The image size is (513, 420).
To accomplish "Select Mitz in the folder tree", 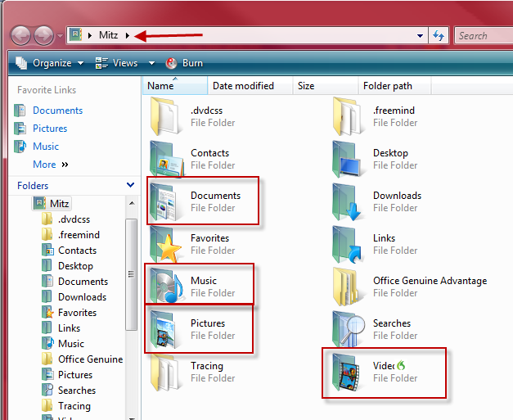I will click(59, 204).
